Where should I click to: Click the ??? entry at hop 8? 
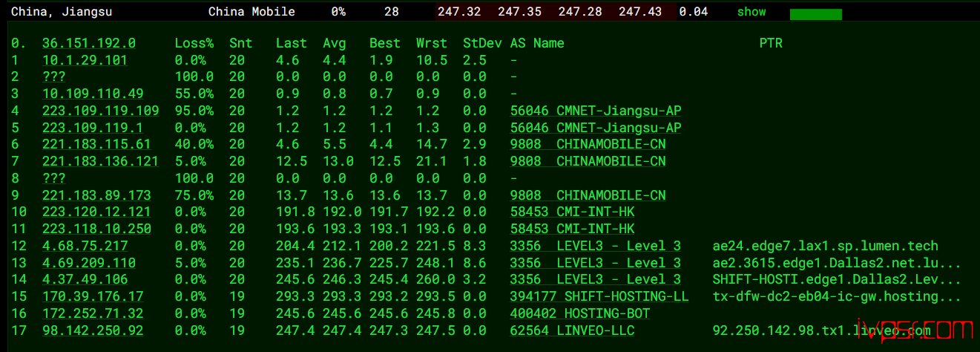point(53,178)
